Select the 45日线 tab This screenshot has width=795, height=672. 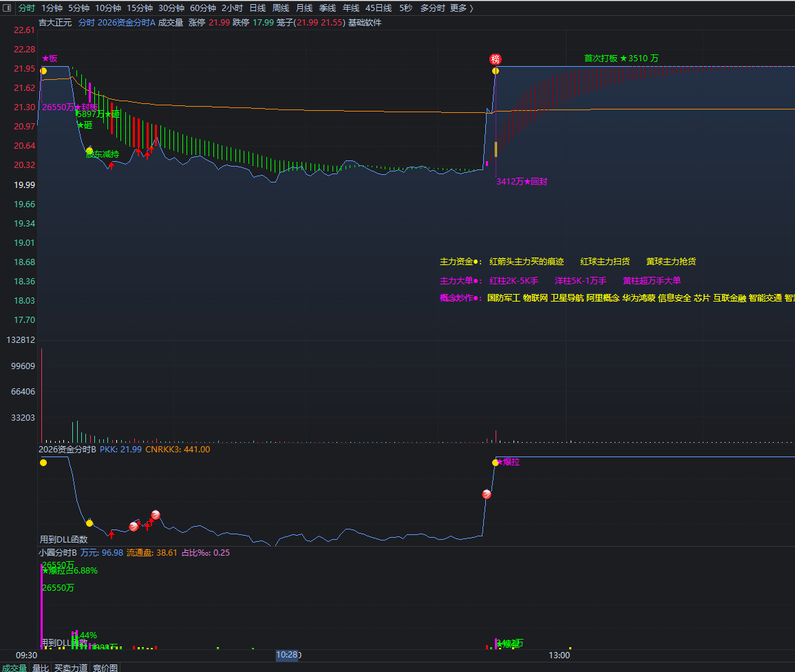[379, 8]
